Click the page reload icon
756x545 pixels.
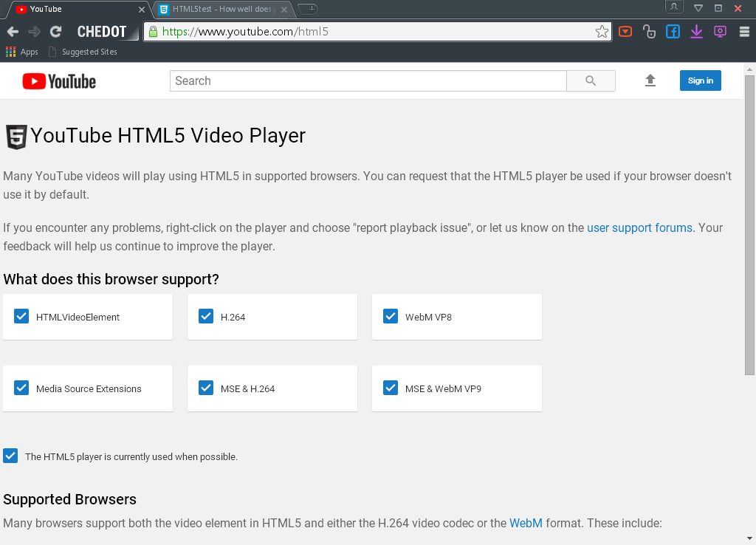55,32
